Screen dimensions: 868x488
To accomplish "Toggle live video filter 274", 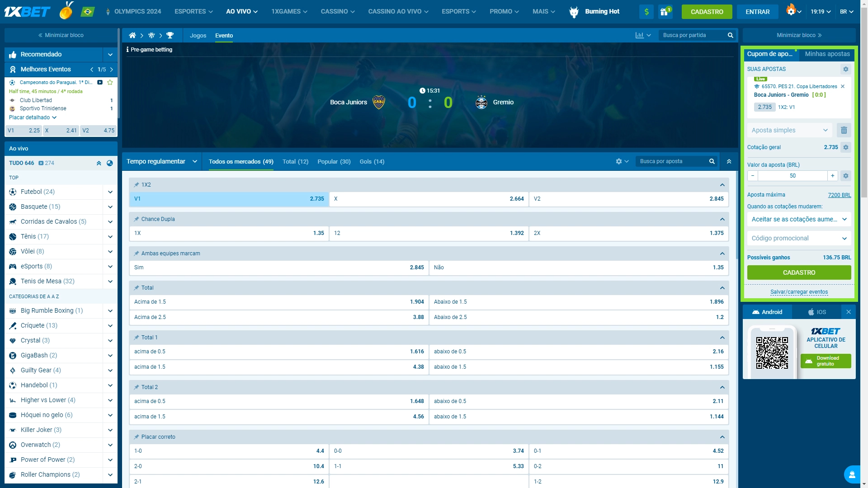I will coord(46,163).
